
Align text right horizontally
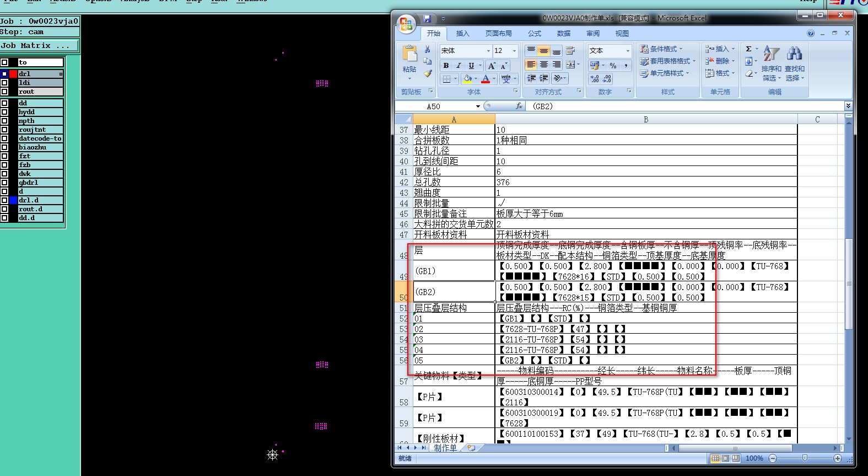click(557, 65)
